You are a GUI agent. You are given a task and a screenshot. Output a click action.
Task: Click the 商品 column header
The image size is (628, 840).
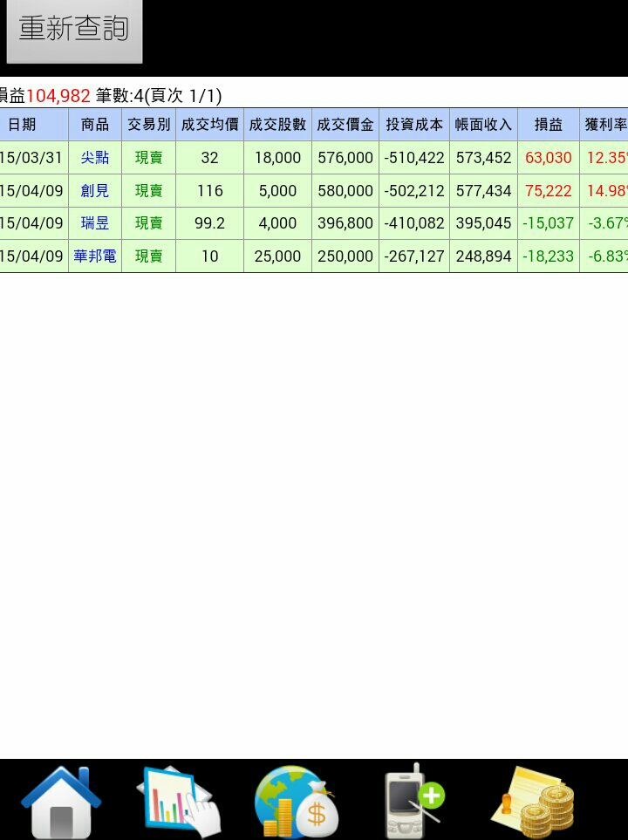95,124
